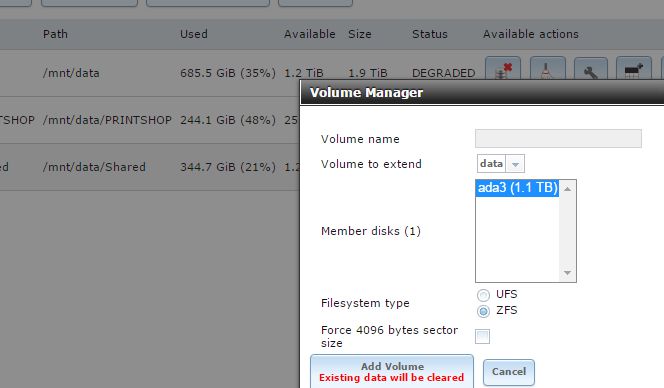Select ada3 (1.1 TB) in member disks list
The height and width of the screenshot is (388, 664).
pos(517,188)
